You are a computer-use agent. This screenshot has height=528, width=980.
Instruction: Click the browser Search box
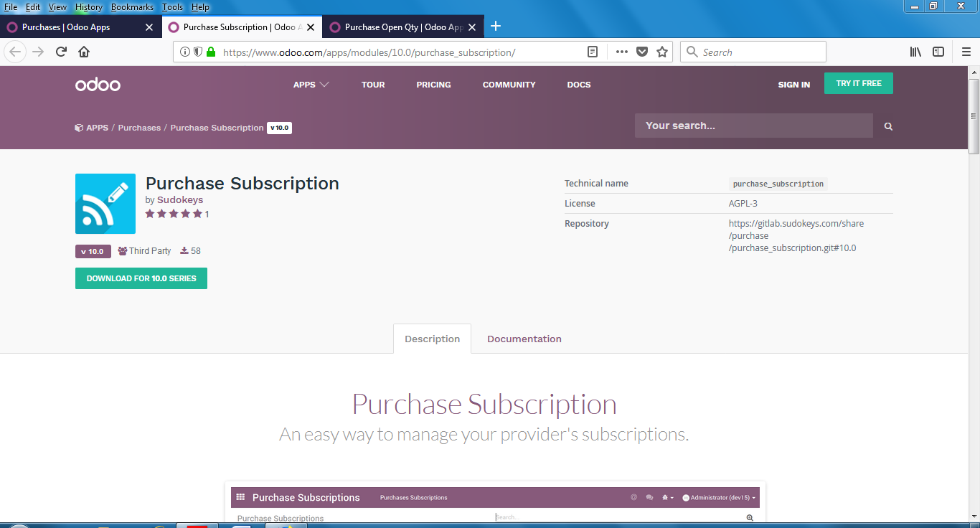click(753, 52)
